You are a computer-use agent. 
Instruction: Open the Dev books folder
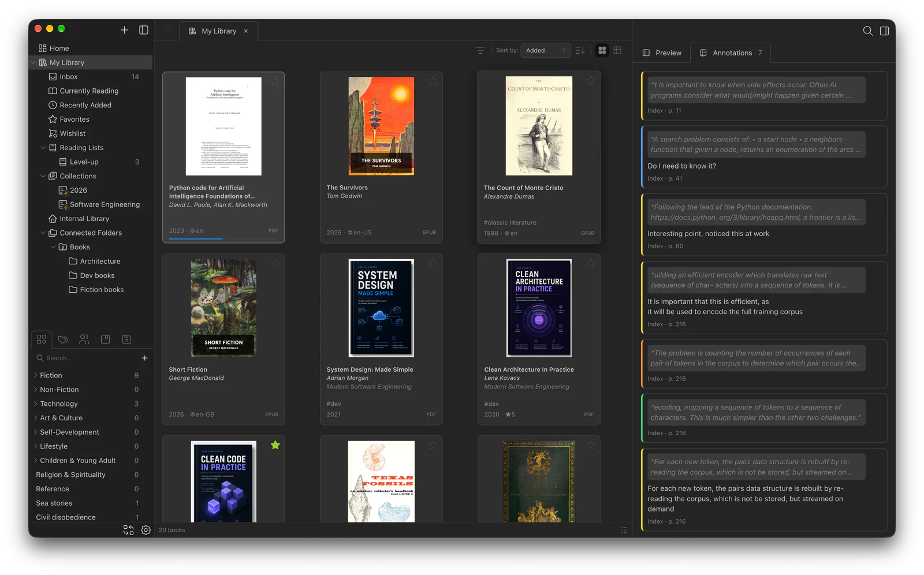[x=91, y=275]
